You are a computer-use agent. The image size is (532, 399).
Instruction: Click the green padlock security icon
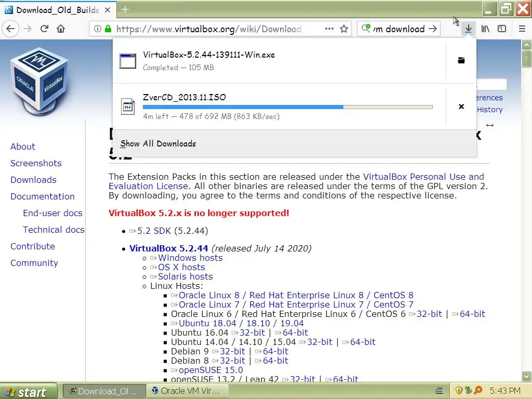point(108,29)
